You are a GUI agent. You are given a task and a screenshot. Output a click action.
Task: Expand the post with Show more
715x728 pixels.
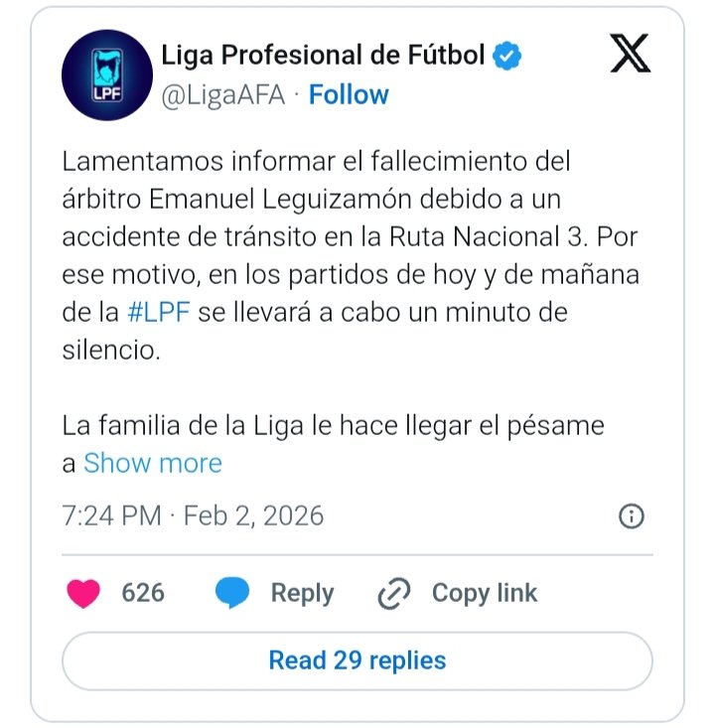[x=153, y=463]
